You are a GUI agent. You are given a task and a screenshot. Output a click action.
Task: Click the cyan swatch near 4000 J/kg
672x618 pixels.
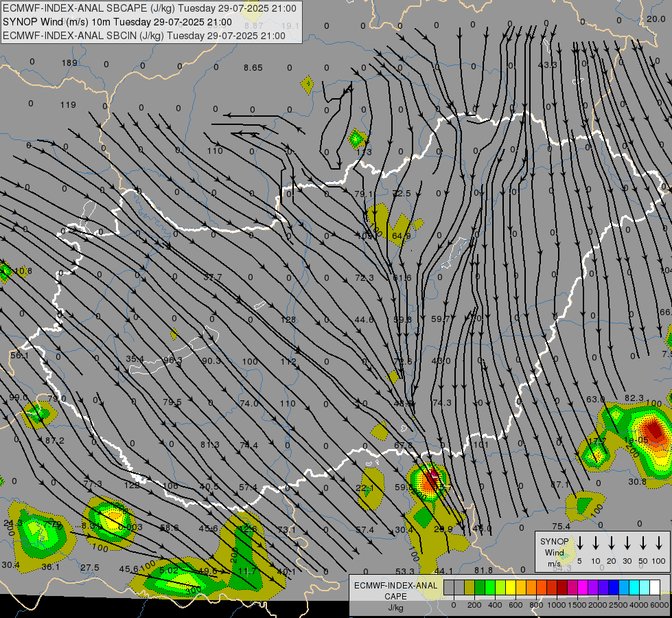click(634, 588)
